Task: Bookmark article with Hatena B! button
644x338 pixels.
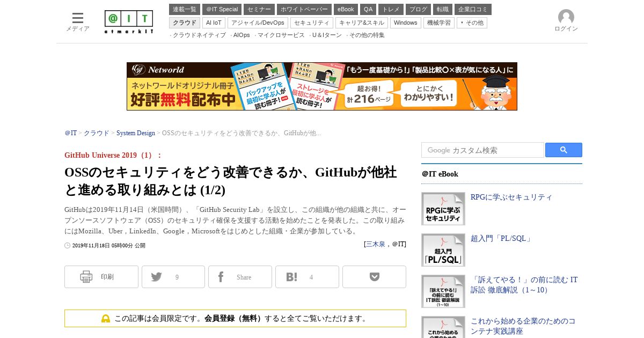Action: pyautogui.click(x=307, y=277)
